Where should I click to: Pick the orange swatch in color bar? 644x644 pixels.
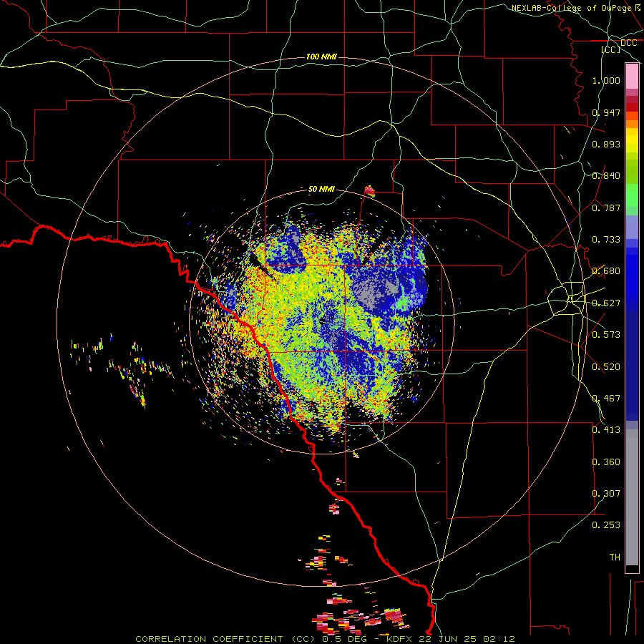pos(632,124)
